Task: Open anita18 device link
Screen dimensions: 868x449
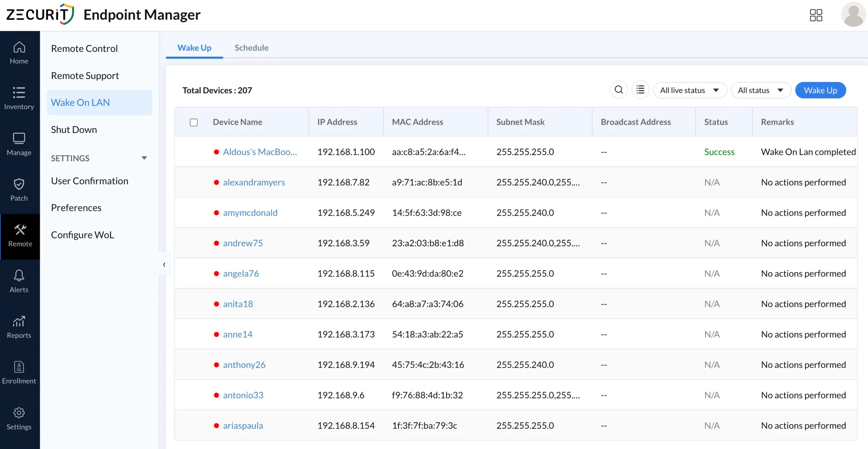Action: click(x=238, y=304)
